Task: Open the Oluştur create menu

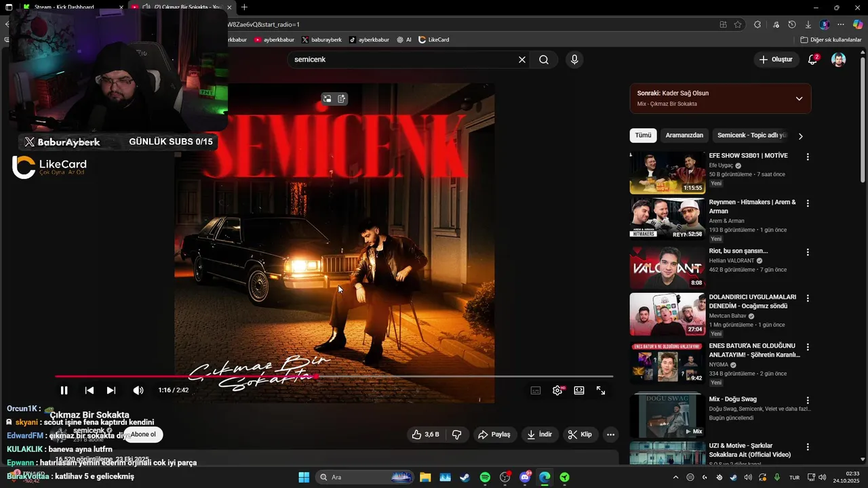Action: [x=776, y=60]
